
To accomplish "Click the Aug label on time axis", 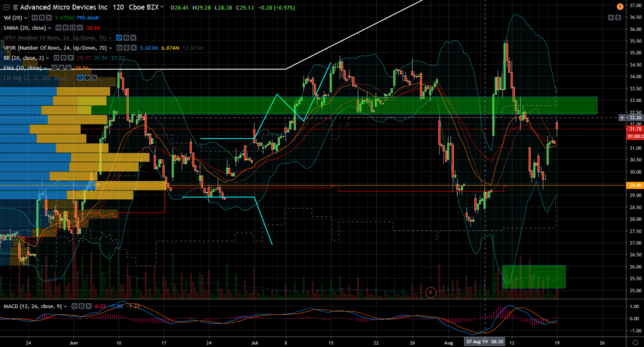I will (448, 343).
